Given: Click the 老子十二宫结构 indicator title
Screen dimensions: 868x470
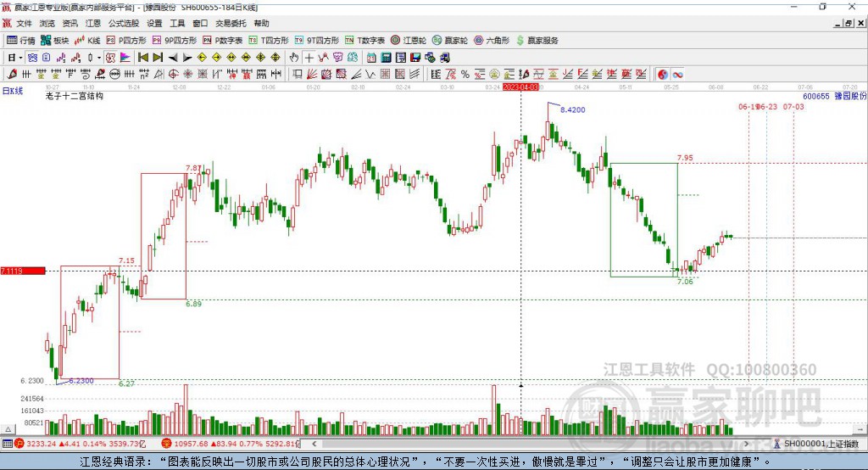Looking at the screenshot, I should point(75,96).
